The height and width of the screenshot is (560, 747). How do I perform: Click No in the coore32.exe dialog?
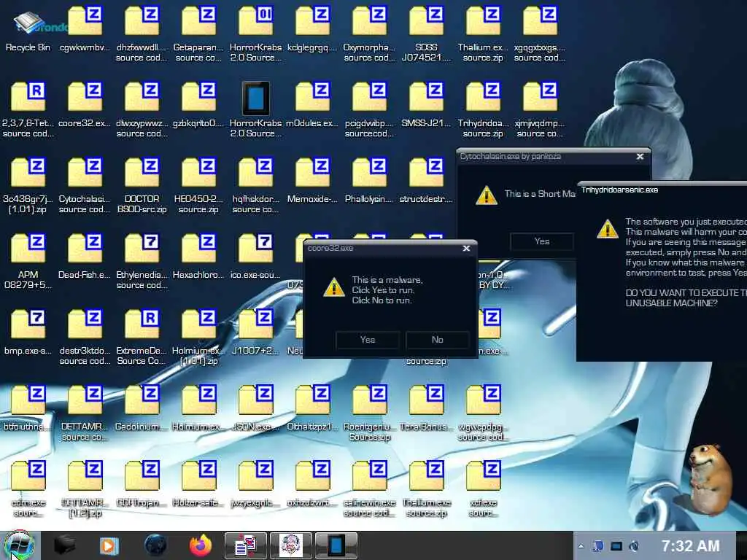[x=438, y=340]
